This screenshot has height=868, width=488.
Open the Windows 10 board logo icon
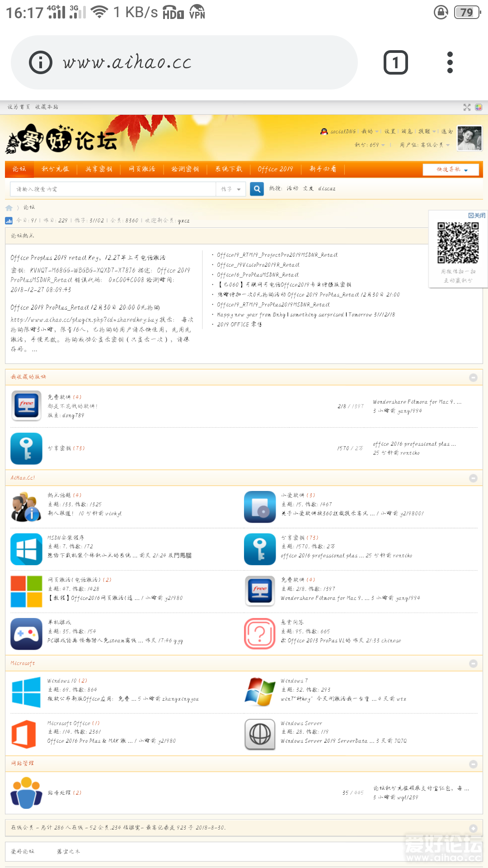tap(27, 692)
